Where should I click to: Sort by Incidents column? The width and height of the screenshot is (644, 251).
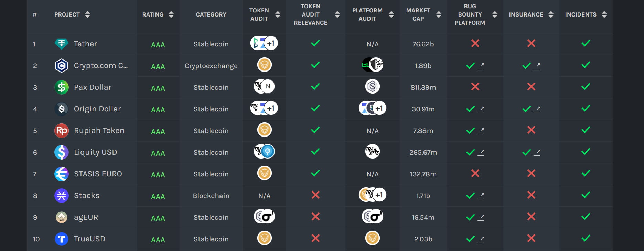[x=604, y=14]
